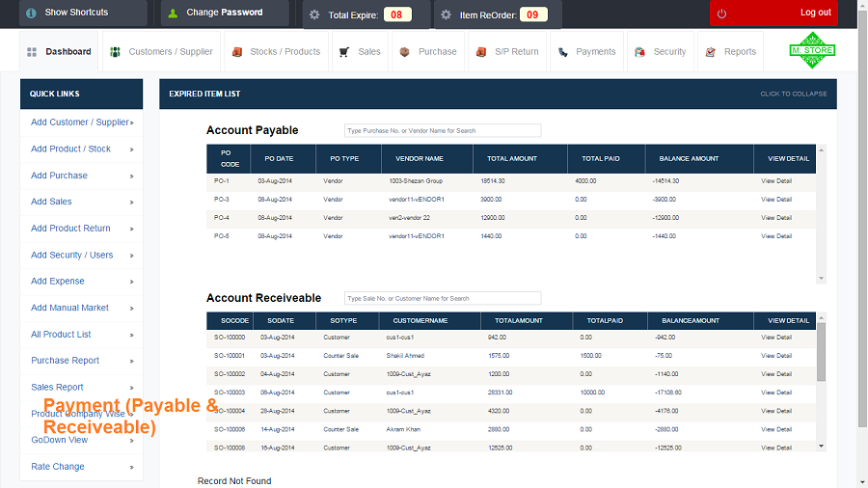
Task: Click the Account Receiveable table scrollbar thumb
Action: (821, 352)
